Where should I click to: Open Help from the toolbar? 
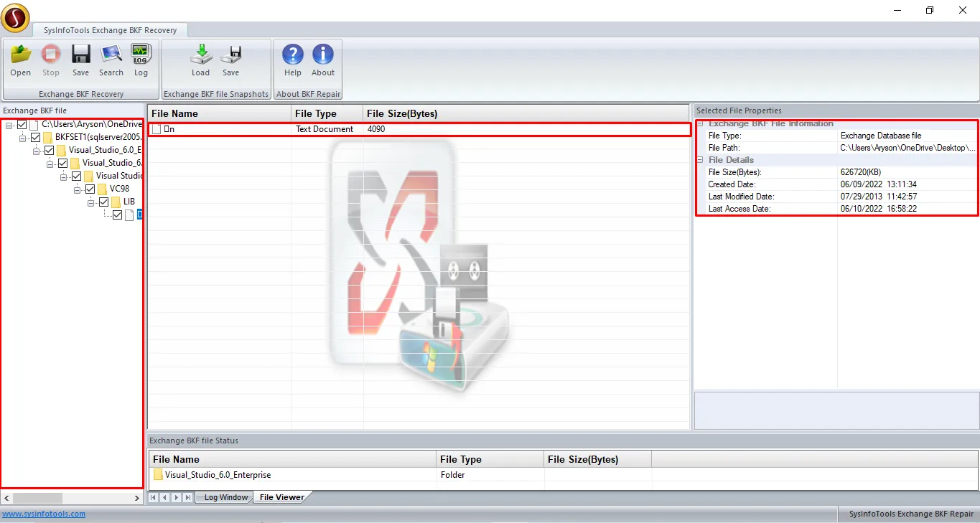point(293,55)
